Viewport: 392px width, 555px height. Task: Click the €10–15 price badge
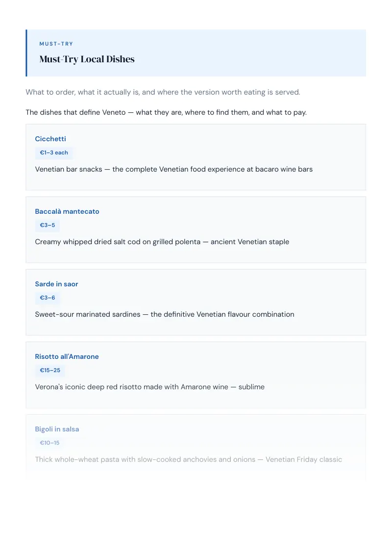click(x=49, y=443)
